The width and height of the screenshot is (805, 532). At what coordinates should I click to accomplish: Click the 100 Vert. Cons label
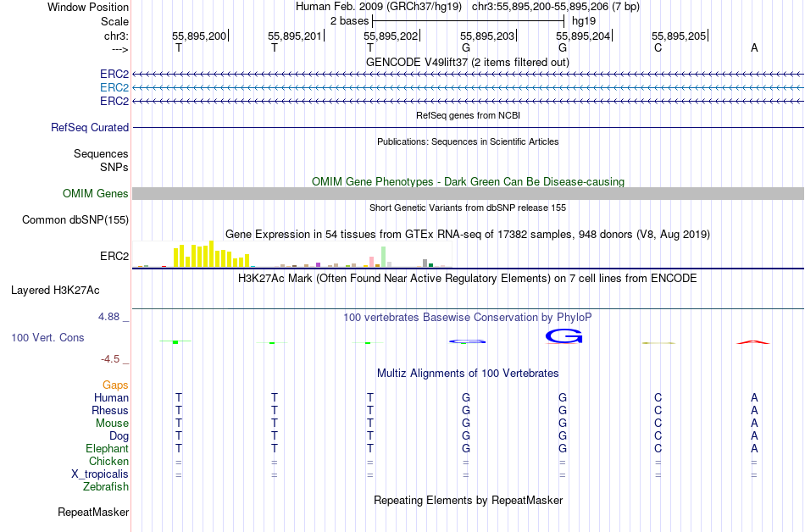(x=47, y=337)
